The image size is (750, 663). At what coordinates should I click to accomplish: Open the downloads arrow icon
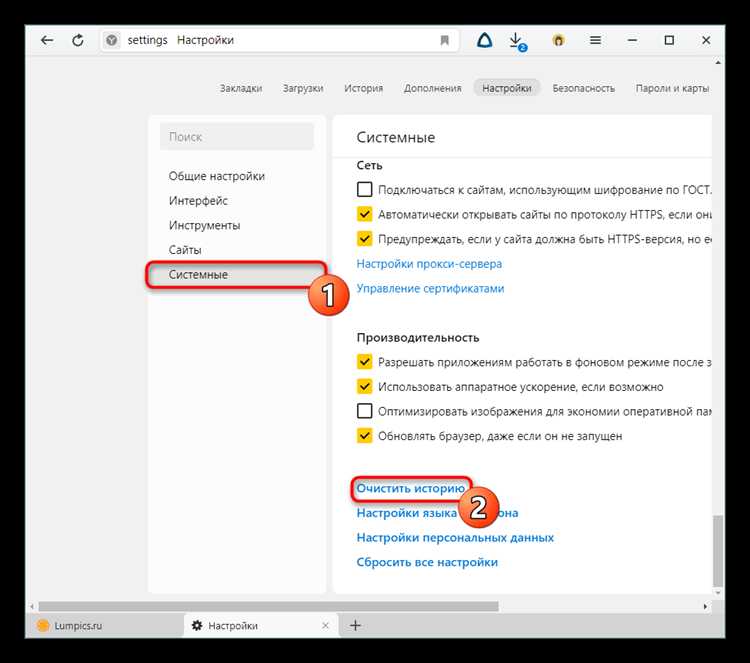(517, 41)
